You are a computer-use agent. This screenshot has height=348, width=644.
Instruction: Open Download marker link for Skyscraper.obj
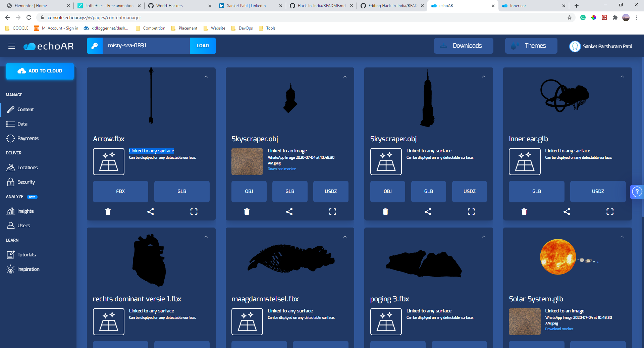pos(281,169)
